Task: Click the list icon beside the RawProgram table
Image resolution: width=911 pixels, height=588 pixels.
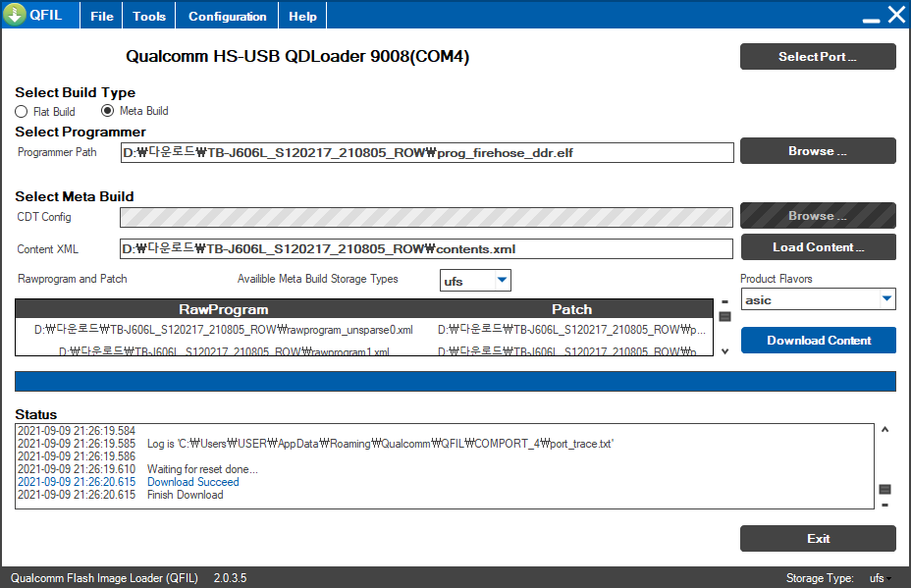Action: pyautogui.click(x=724, y=317)
